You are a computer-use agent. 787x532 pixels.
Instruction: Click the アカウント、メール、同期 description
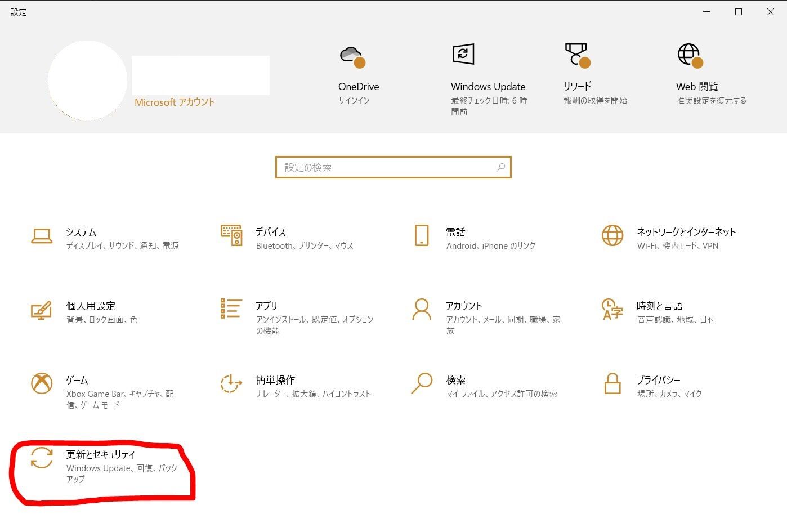[x=503, y=325]
